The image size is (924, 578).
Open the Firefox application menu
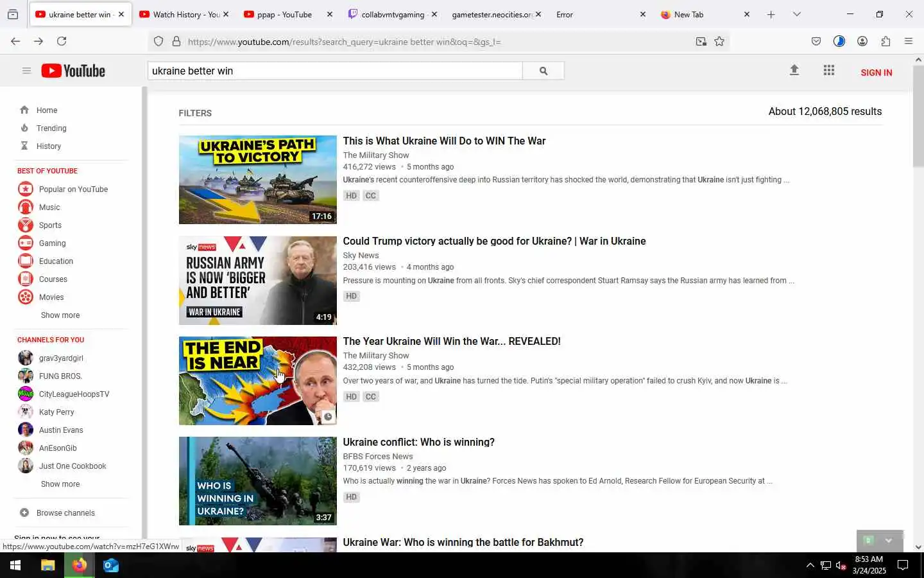909,41
